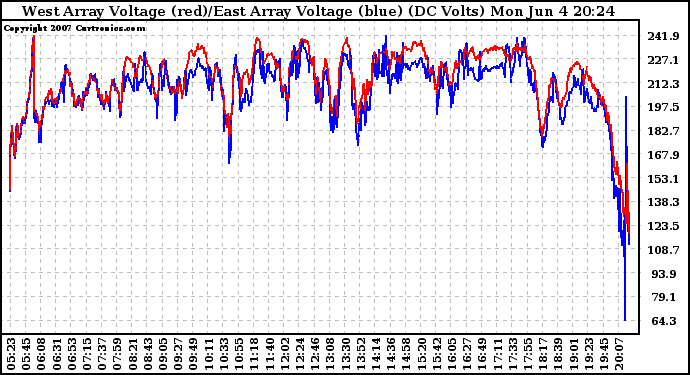
Task: Click the 14:36 time label
Action: 392,354
